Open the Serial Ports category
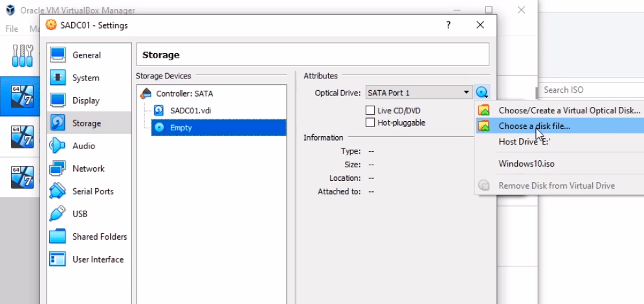Viewport: 644px width, 304px height. (x=89, y=191)
